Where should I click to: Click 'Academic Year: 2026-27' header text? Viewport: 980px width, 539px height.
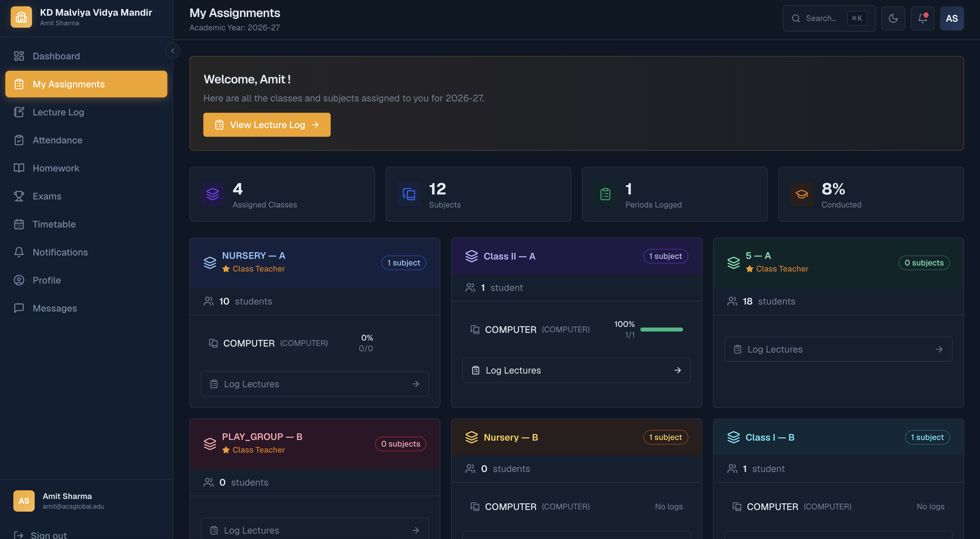[x=235, y=28]
